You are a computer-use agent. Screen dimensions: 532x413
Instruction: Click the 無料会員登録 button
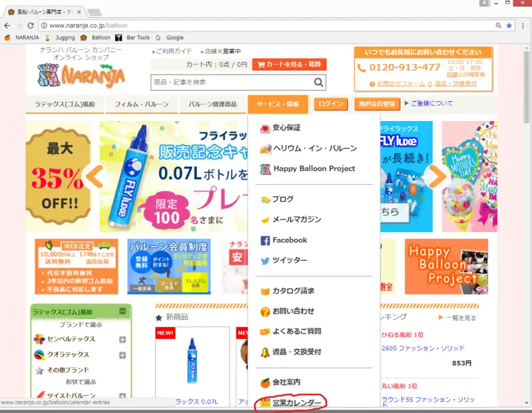point(377,104)
